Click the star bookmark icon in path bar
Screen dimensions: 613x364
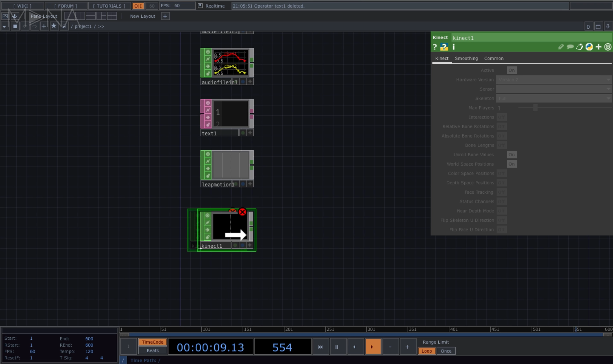pyautogui.click(x=54, y=26)
